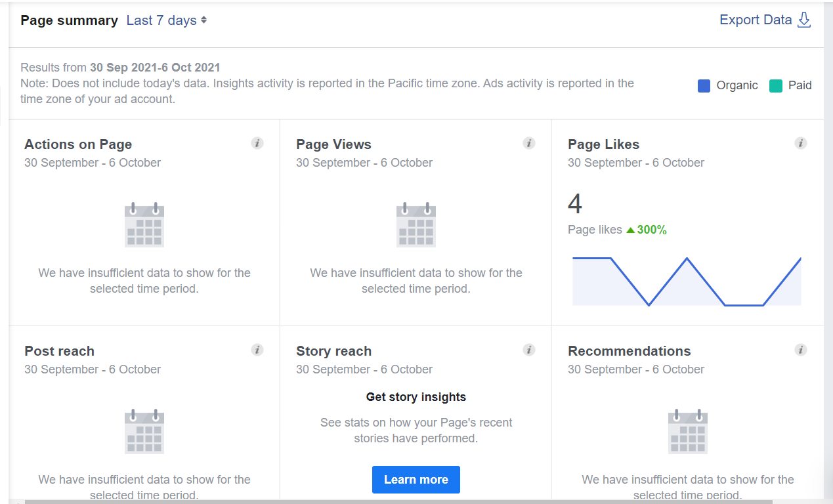833x504 pixels.
Task: Click the Page Likes line chart
Action: [687, 281]
